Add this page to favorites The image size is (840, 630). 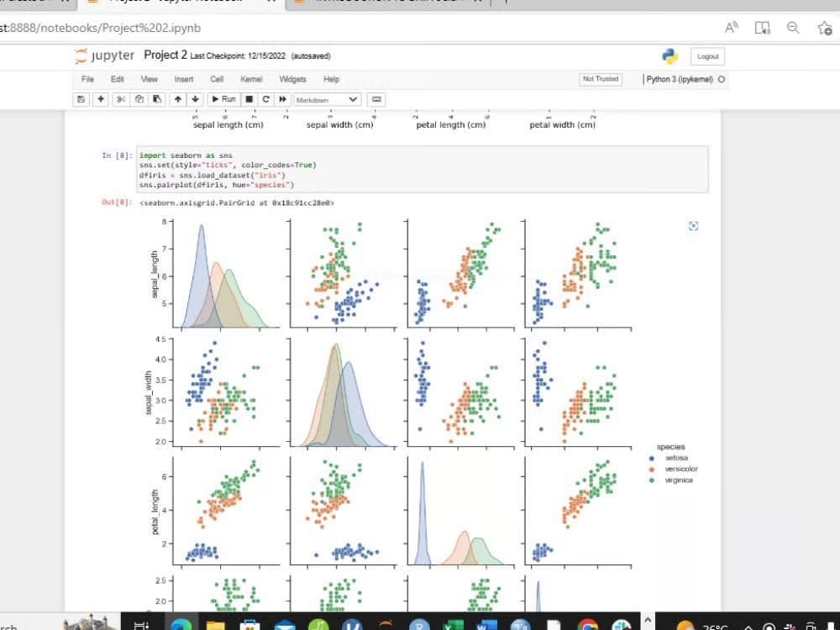[825, 28]
